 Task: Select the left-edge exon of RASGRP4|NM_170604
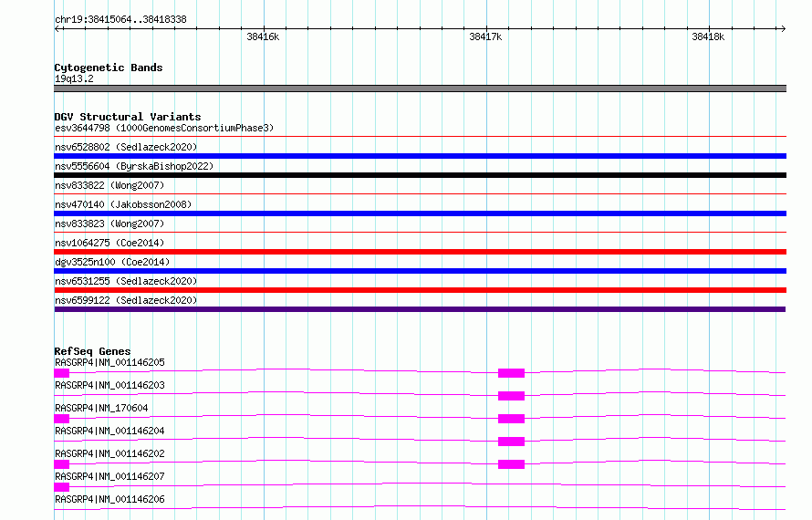click(62, 419)
